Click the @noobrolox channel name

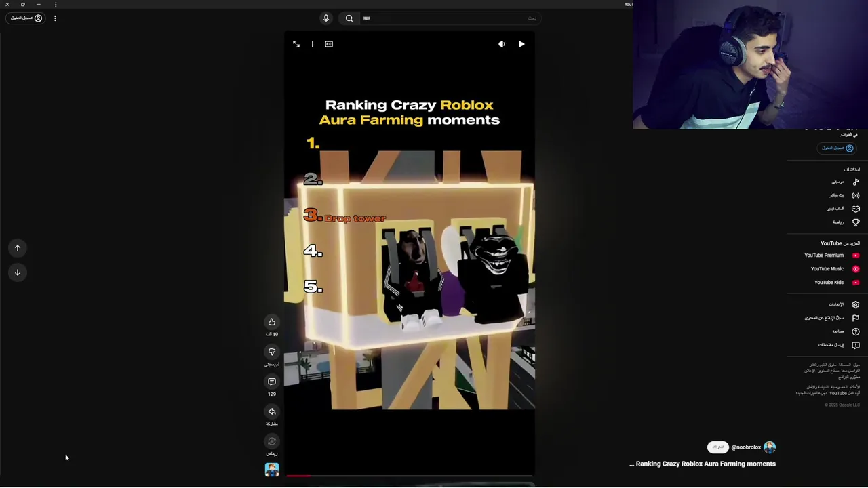(746, 447)
